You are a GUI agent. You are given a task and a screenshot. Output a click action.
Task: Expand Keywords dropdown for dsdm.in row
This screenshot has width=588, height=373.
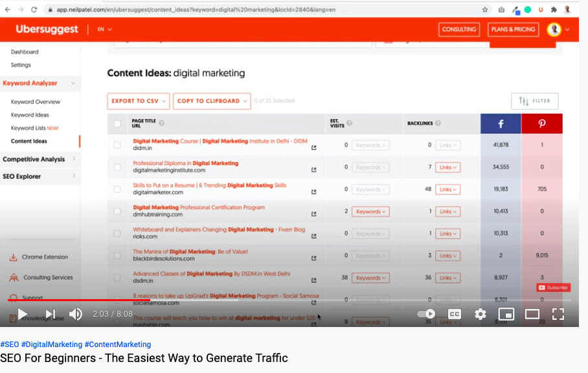tap(370, 278)
